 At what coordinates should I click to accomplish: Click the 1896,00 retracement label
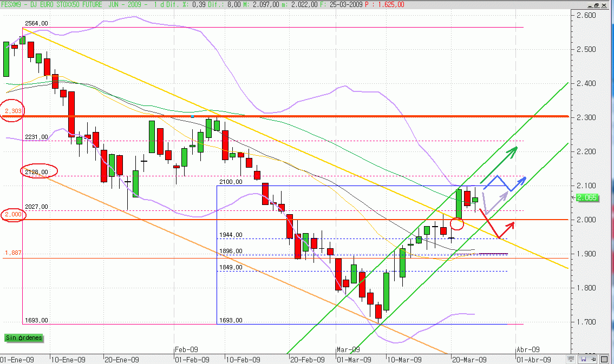[x=231, y=251]
